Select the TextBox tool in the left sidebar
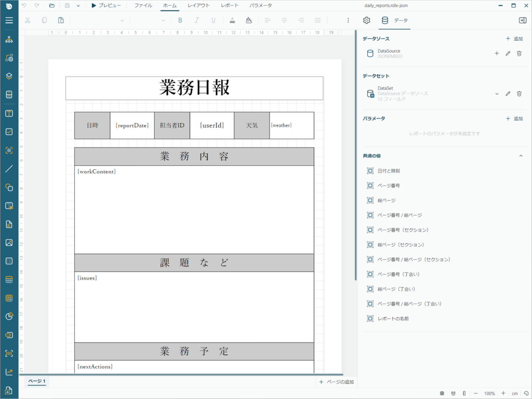The image size is (532, 399). click(9, 114)
